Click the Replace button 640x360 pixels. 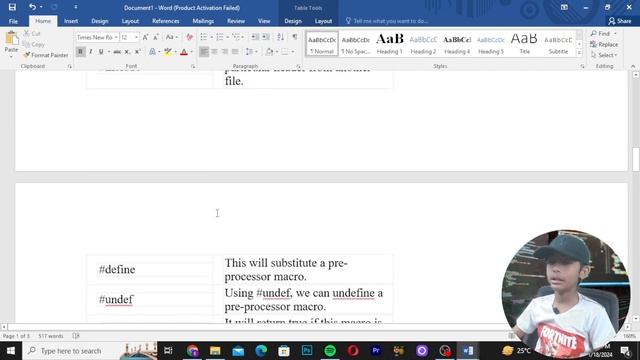coord(604,44)
